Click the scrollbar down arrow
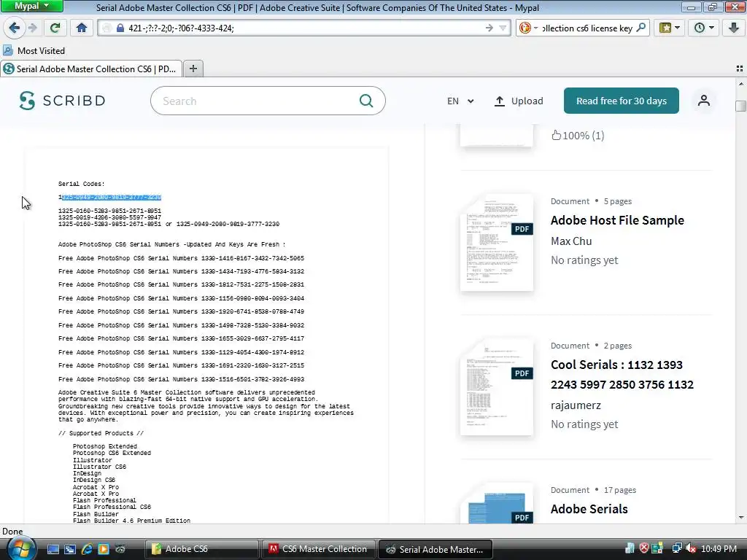The height and width of the screenshot is (560, 747). tap(740, 518)
